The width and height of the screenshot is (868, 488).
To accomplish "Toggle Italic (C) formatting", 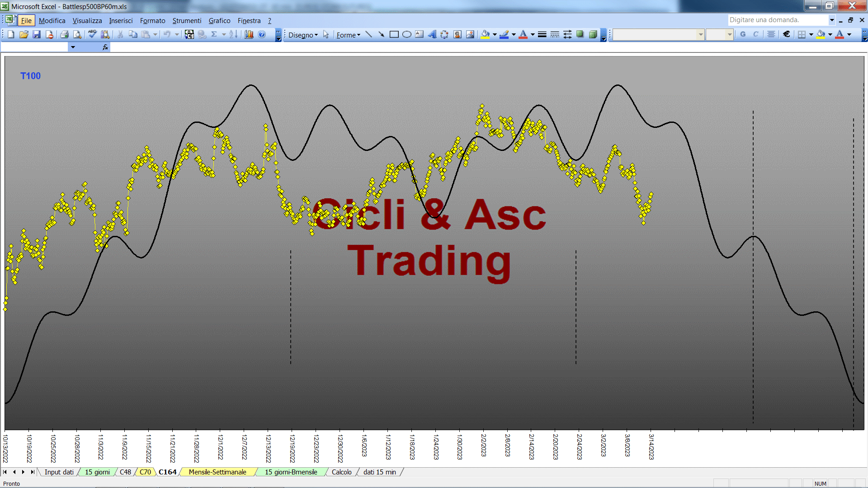I will [x=755, y=34].
